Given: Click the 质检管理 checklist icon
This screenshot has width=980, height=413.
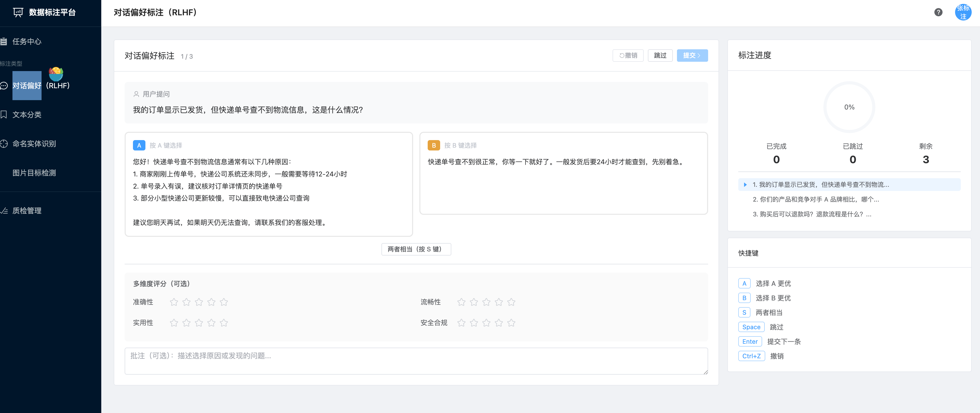Looking at the screenshot, I should 4,210.
